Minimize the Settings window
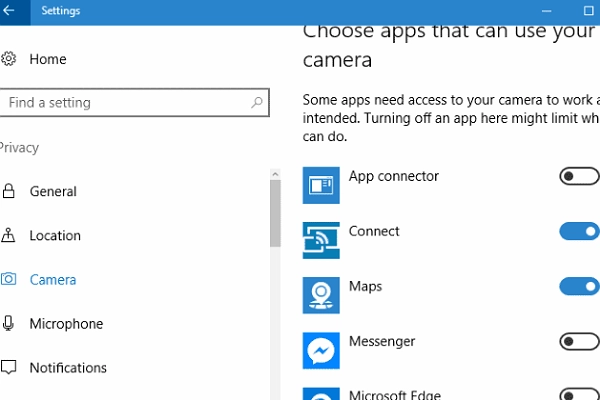This screenshot has height=400, width=600. point(546,11)
